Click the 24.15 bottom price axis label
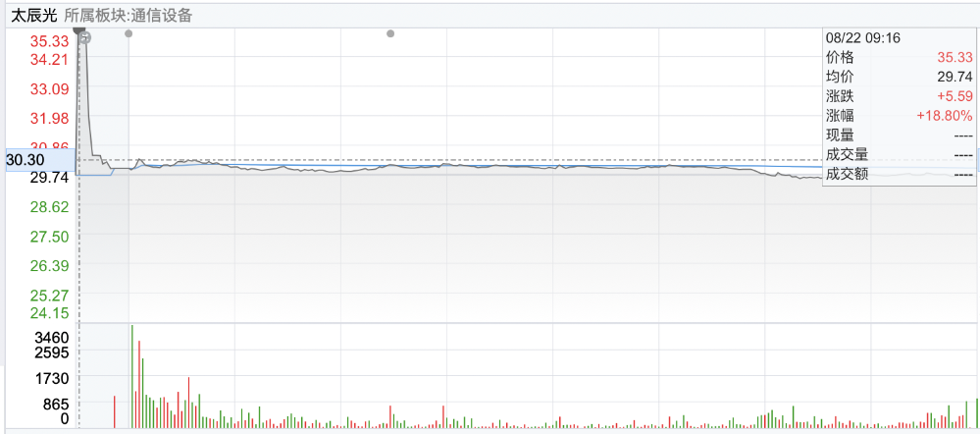 pyautogui.click(x=50, y=312)
